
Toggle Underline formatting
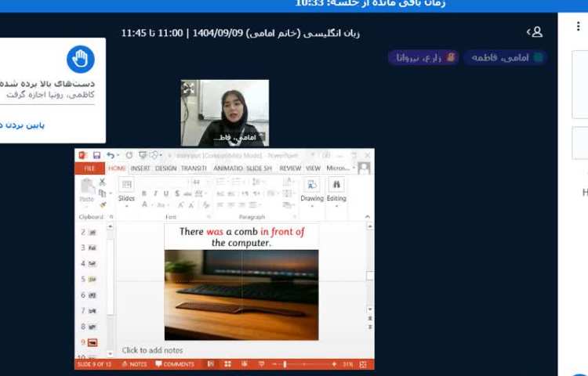tap(166, 193)
